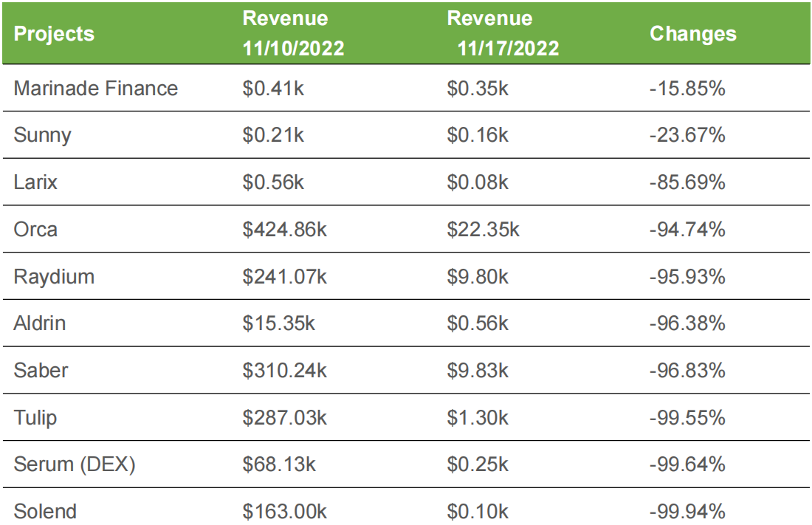812x525 pixels.
Task: Click the -94.74% change value
Action: click(687, 229)
